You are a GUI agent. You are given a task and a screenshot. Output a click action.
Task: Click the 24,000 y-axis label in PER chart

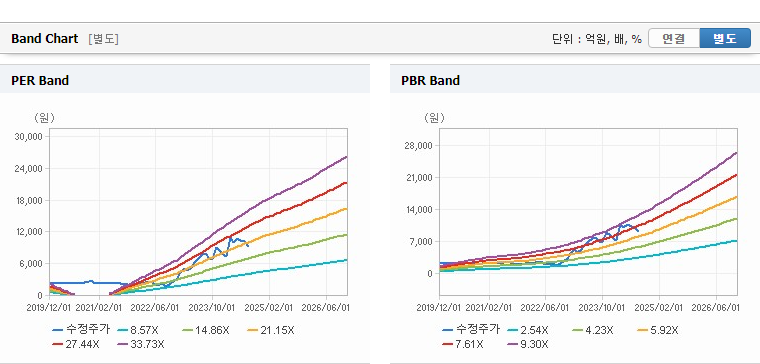pyautogui.click(x=30, y=169)
